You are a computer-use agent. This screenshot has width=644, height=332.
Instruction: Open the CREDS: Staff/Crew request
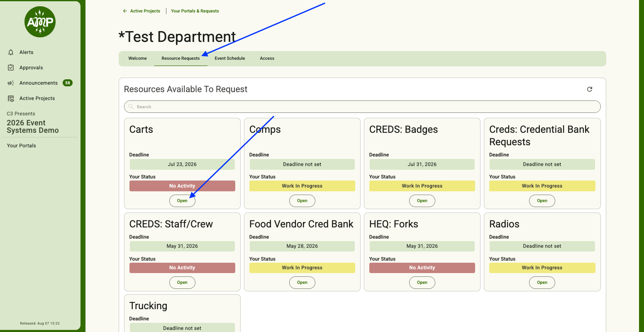(x=182, y=283)
